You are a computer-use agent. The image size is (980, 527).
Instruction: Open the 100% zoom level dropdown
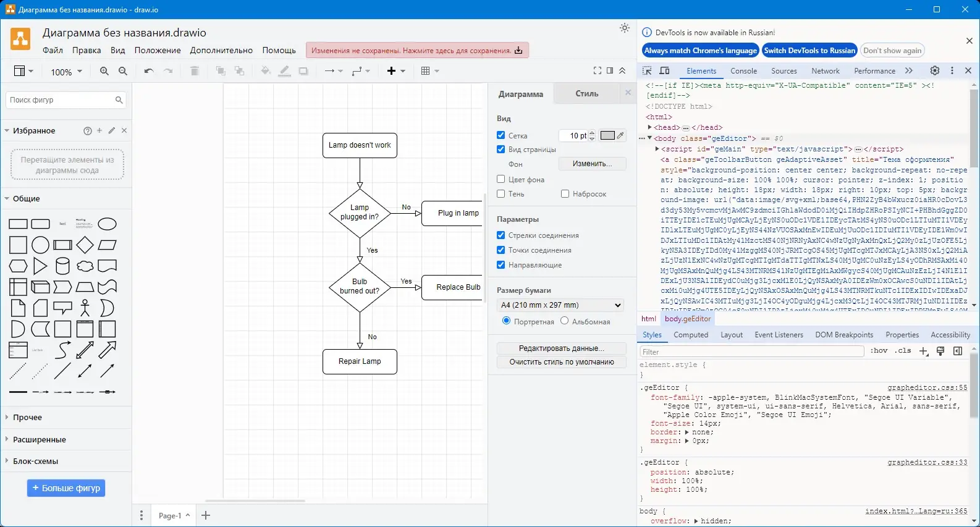66,72
